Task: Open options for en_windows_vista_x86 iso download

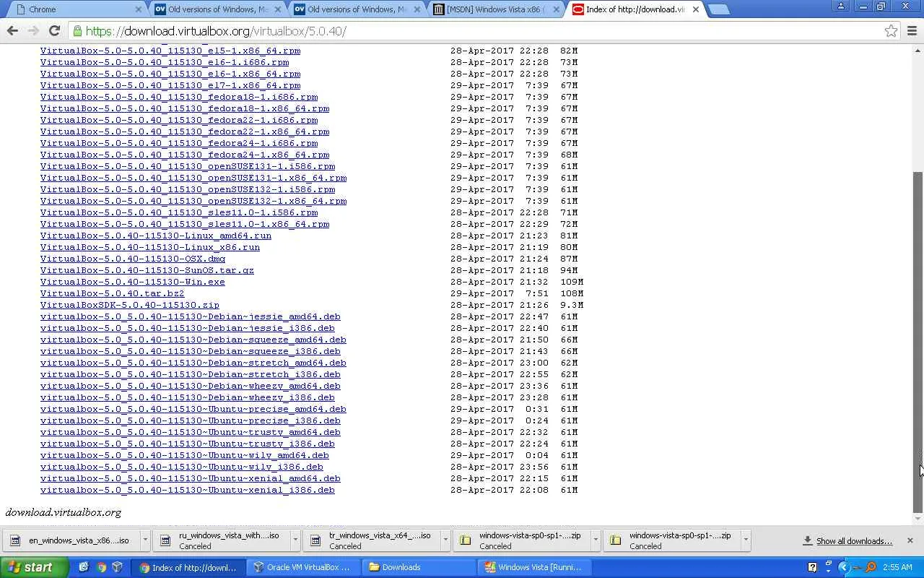Action: coord(145,540)
